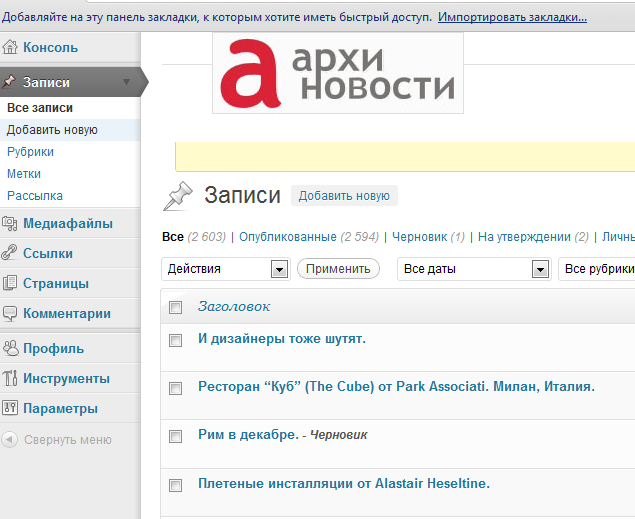Open draft post Рим в декабре

tap(248, 434)
